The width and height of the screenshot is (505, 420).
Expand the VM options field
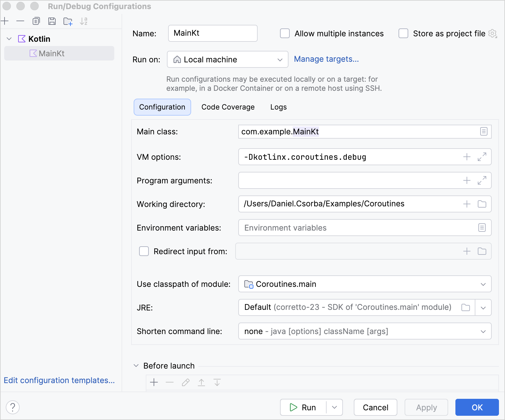[482, 157]
